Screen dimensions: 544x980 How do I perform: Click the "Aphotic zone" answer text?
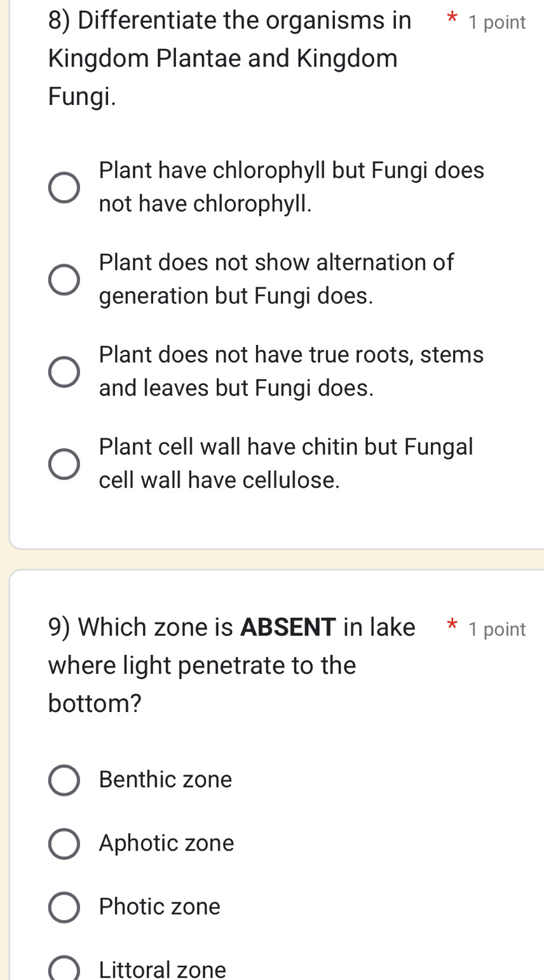coord(167,843)
